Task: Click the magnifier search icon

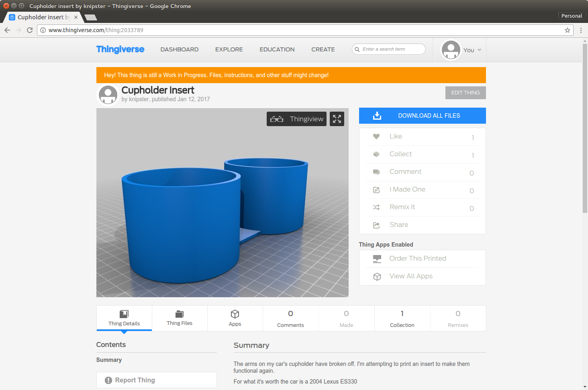Action: pos(357,49)
